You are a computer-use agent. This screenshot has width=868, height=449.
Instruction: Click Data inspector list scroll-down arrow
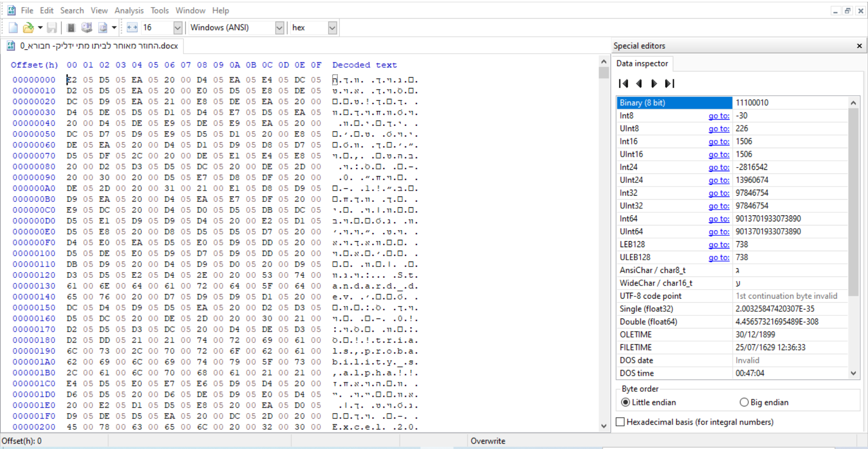[853, 374]
